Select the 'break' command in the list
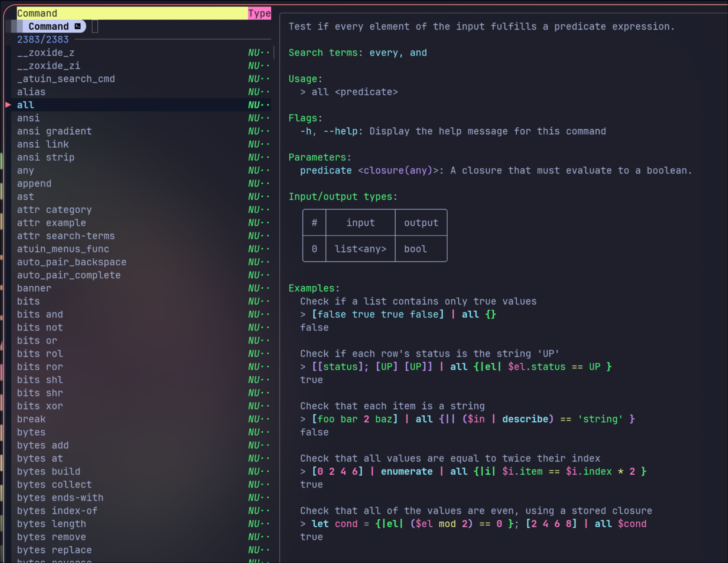 point(31,419)
